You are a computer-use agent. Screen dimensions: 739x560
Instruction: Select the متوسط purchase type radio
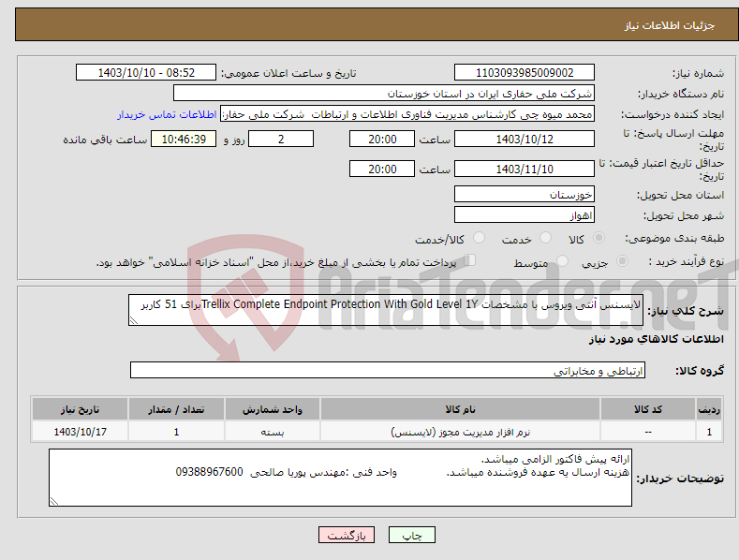(x=562, y=260)
